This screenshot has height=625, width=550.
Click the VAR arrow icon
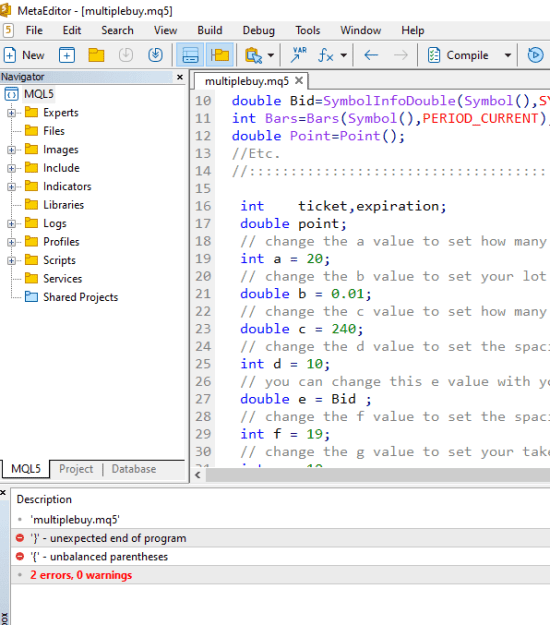pyautogui.click(x=299, y=55)
